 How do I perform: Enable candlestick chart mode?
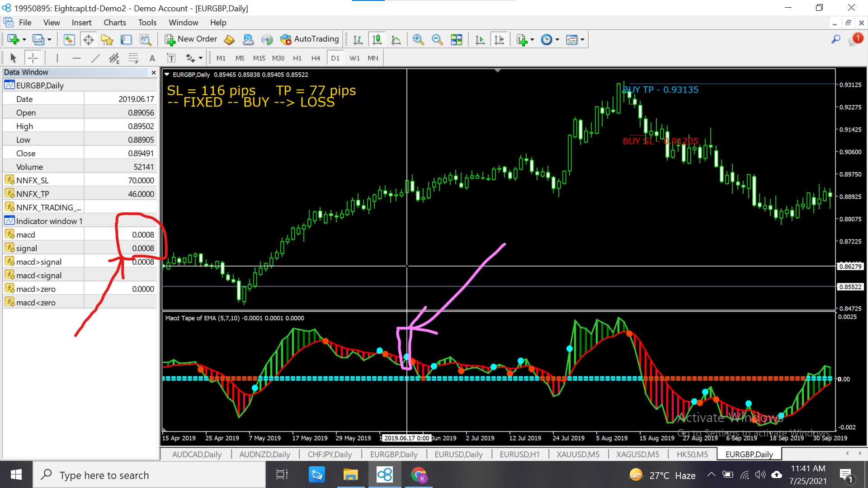(377, 40)
